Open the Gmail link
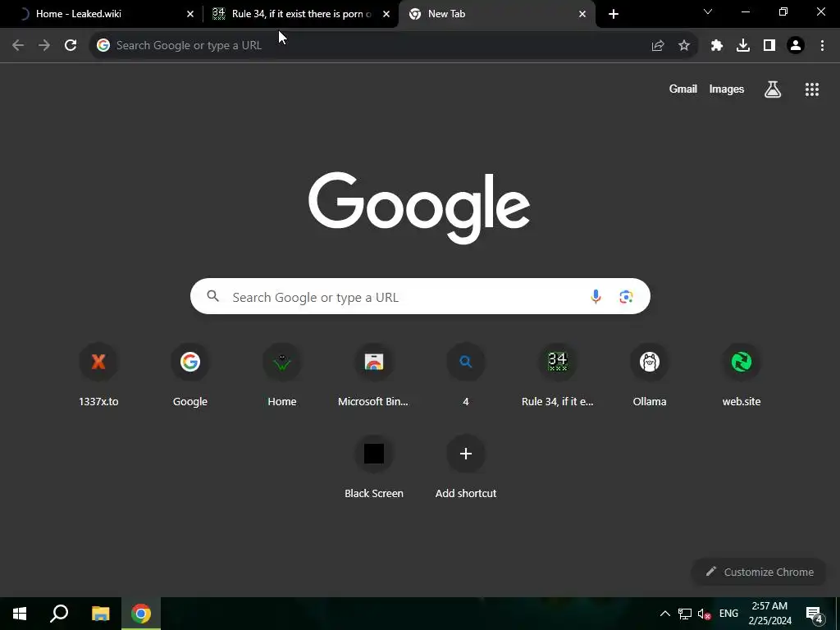840x630 pixels. coord(683,89)
